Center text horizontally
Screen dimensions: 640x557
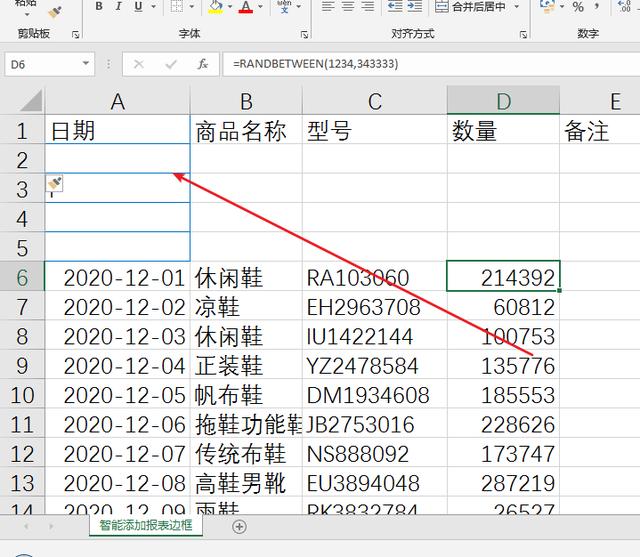348,7
